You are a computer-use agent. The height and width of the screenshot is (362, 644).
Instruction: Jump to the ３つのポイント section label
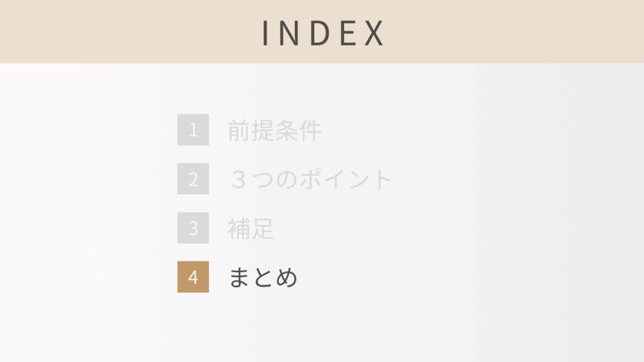(x=311, y=180)
